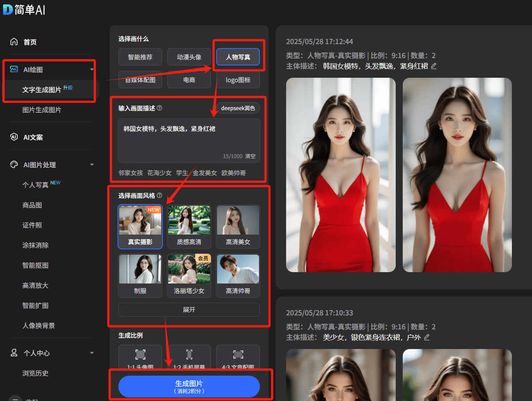Click help icon beside 选择画面风格

pos(159,196)
